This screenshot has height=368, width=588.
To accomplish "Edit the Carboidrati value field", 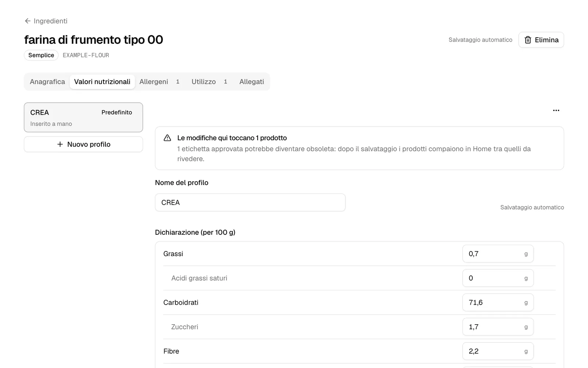I will coord(498,302).
